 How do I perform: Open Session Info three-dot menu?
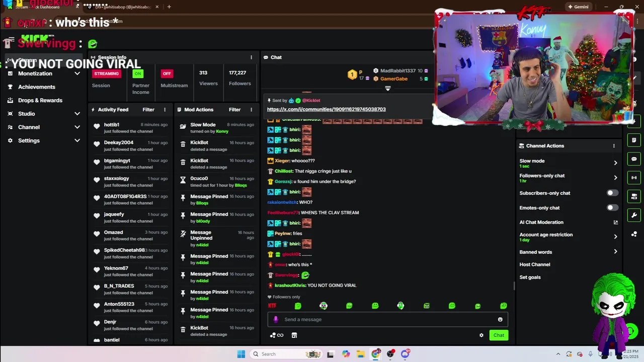[251, 57]
